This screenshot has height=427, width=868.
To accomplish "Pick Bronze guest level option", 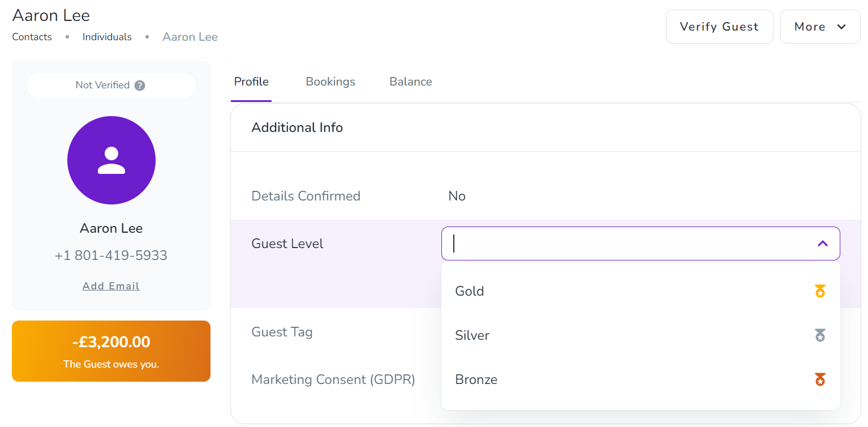I will [476, 379].
